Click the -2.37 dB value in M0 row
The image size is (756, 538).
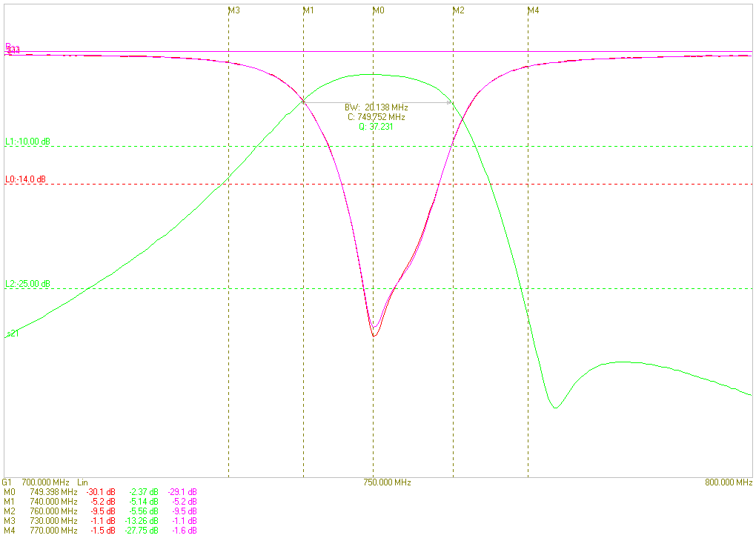pos(144,492)
